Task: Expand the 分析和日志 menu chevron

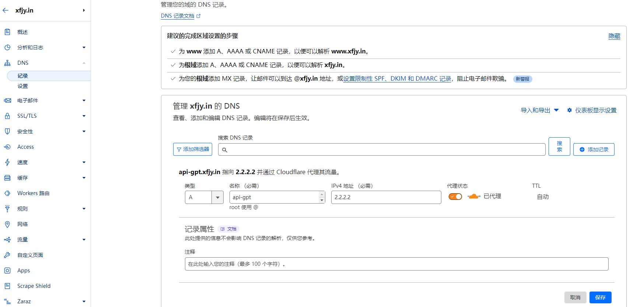Action: 84,47
